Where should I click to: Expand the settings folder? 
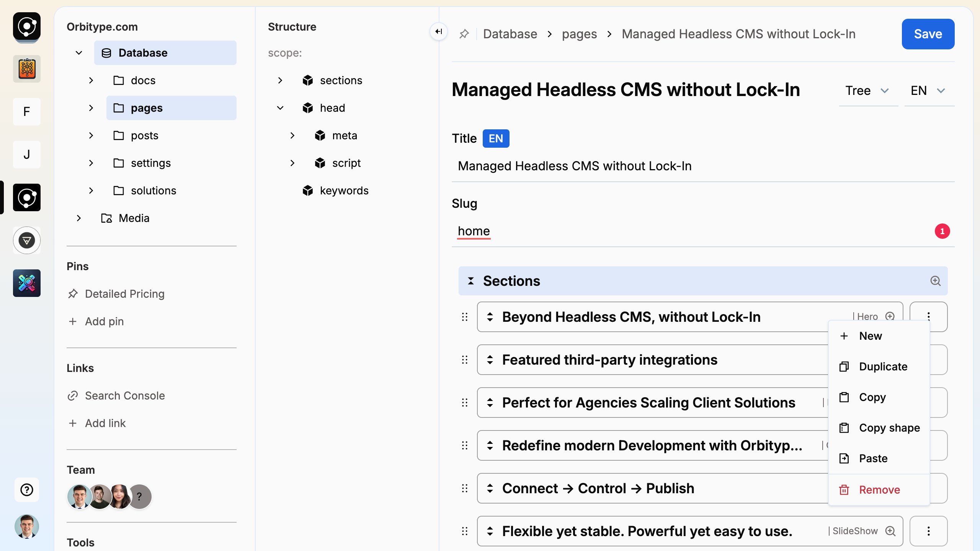(91, 163)
